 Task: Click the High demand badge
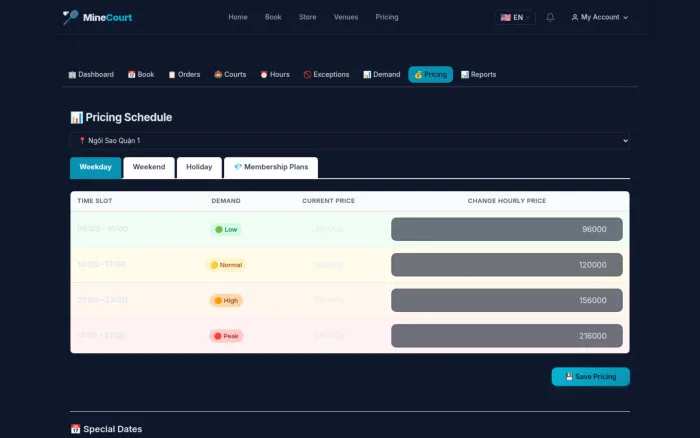[226, 300]
